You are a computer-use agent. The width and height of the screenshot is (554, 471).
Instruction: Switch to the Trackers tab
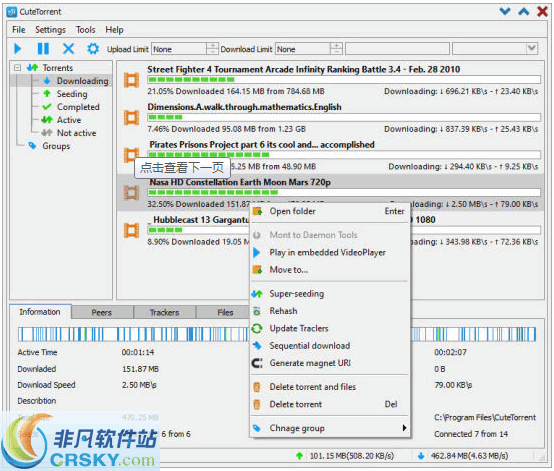164,312
